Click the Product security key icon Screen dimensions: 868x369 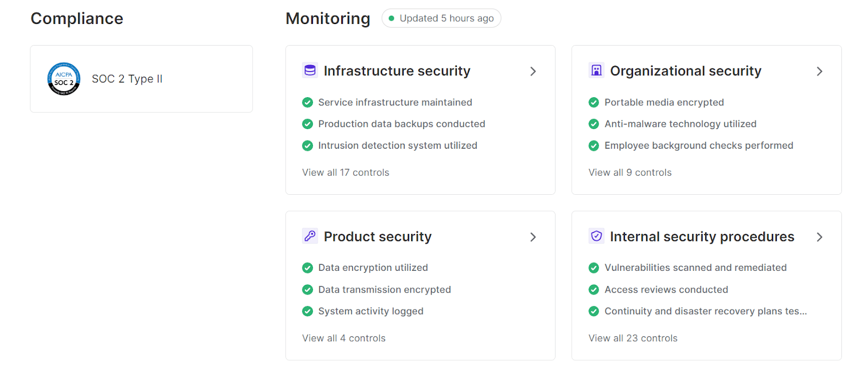click(x=310, y=236)
